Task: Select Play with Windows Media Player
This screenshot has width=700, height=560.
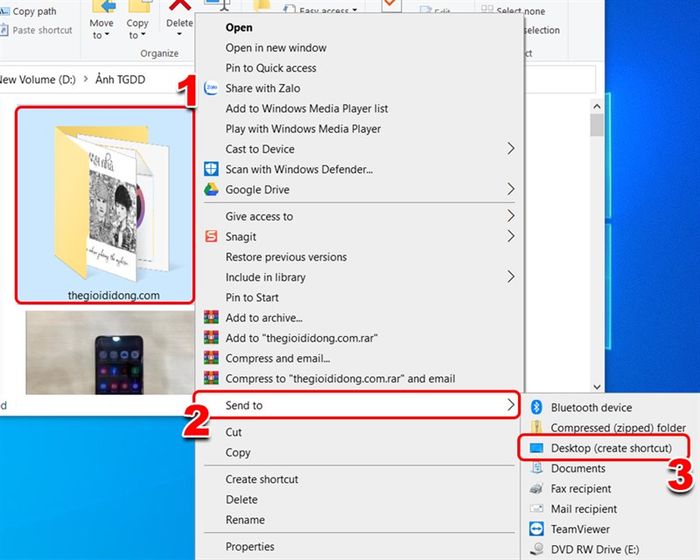Action: [360, 129]
